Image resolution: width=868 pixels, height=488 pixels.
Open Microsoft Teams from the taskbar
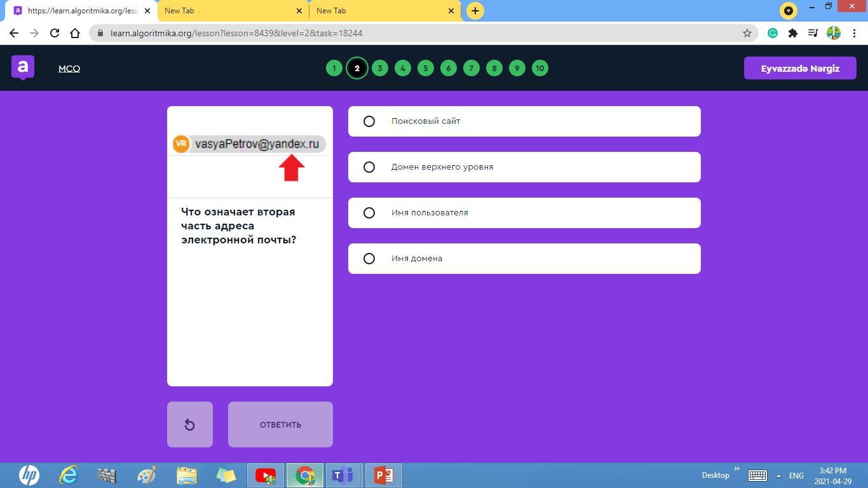tap(343, 475)
